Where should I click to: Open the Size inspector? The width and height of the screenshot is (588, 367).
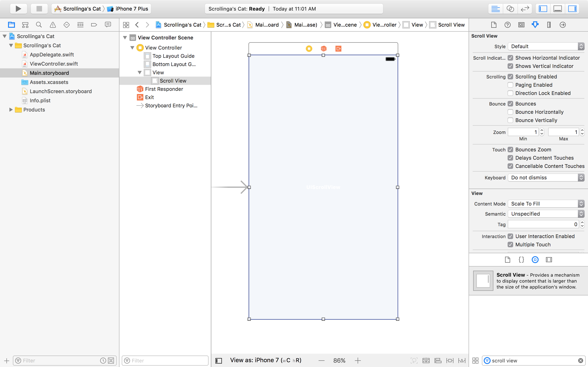tap(549, 25)
